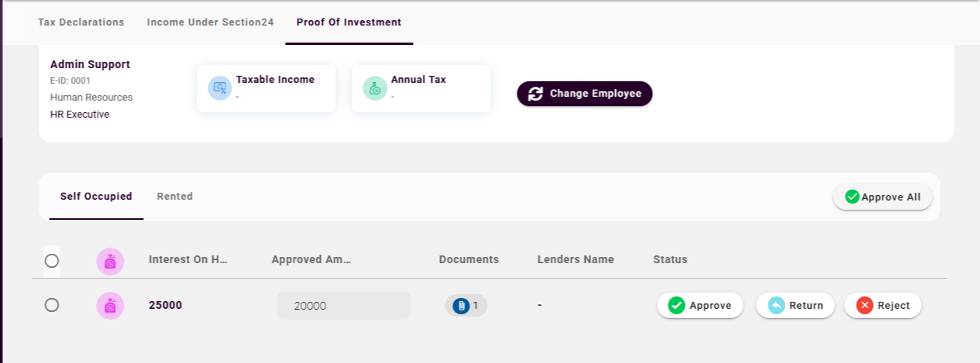Viewport: 980px width, 363px height.
Task: Click the green checkmark icon on Approve All
Action: click(x=852, y=197)
